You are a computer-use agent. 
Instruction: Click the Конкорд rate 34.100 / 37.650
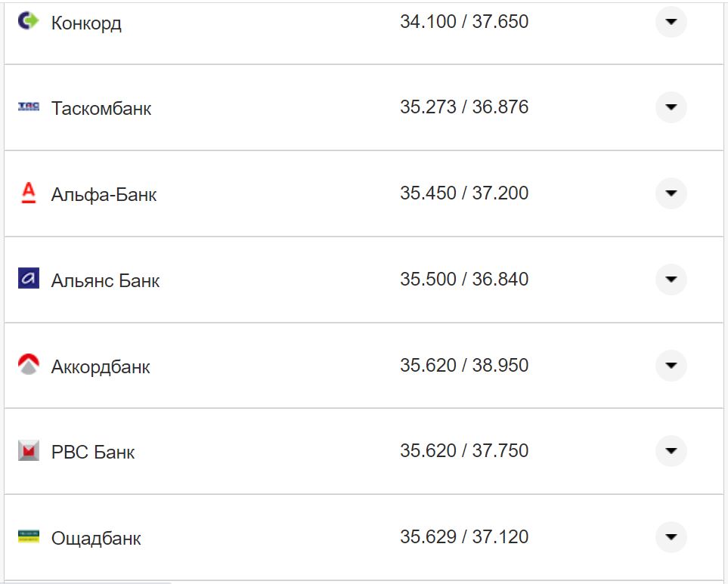[x=464, y=22]
